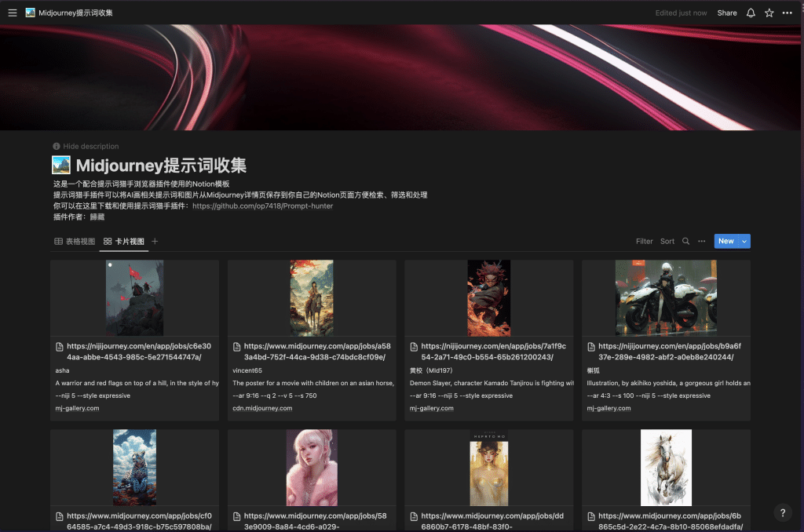Open database search magnifier
This screenshot has width=804, height=532.
685,242
